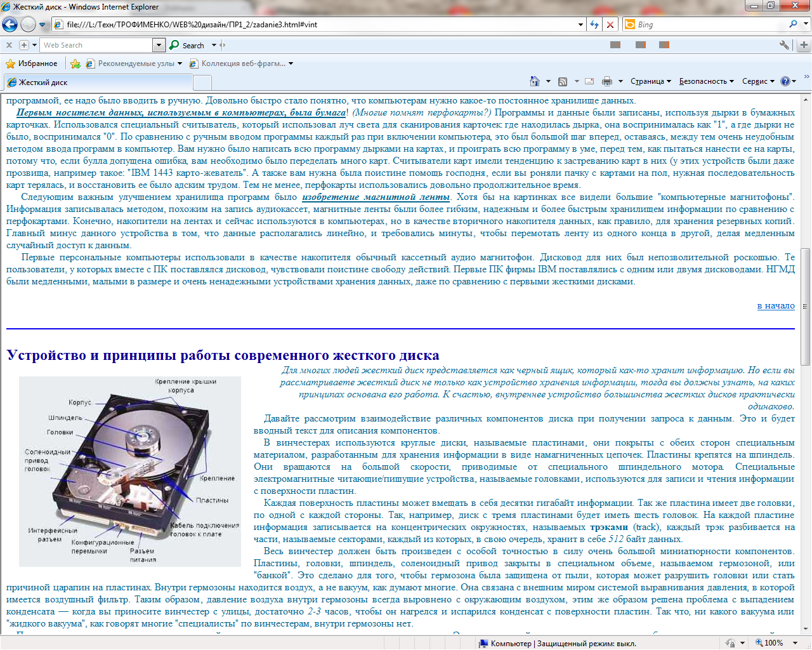Click the Bing logo icon in search box
This screenshot has height=650, width=812.
[x=630, y=24]
